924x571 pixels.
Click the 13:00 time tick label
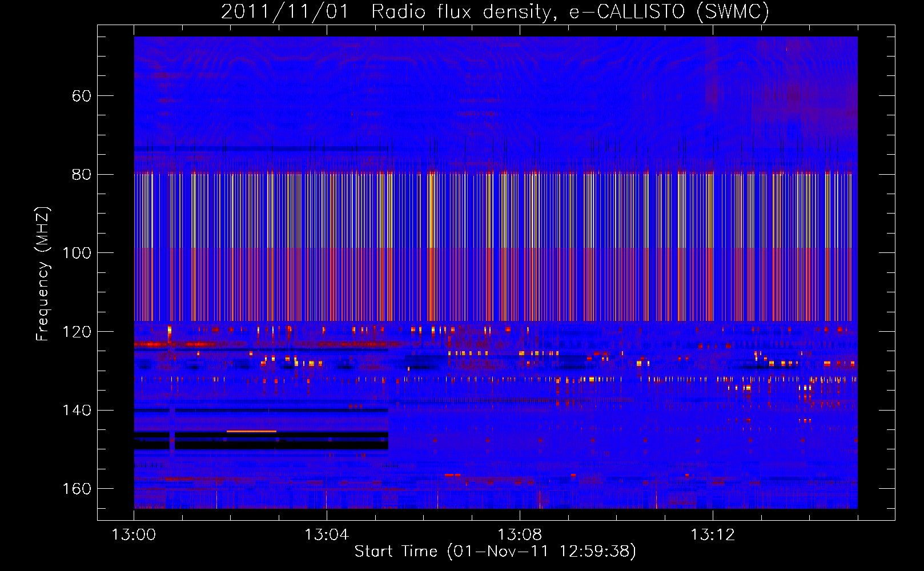click(x=134, y=535)
